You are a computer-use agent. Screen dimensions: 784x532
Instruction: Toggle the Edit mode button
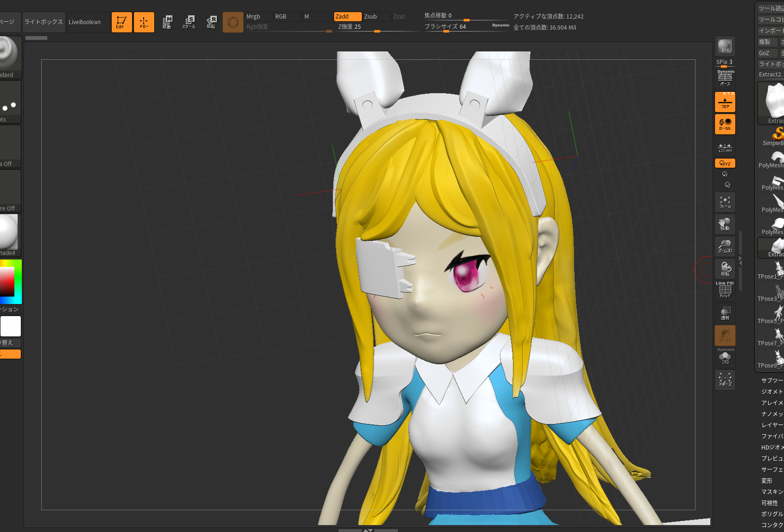click(x=121, y=22)
